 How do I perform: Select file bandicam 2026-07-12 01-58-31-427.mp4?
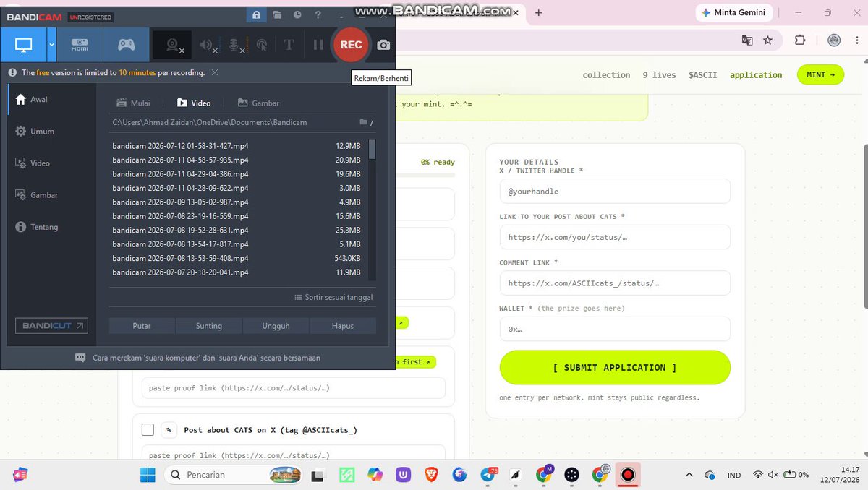tap(236, 146)
